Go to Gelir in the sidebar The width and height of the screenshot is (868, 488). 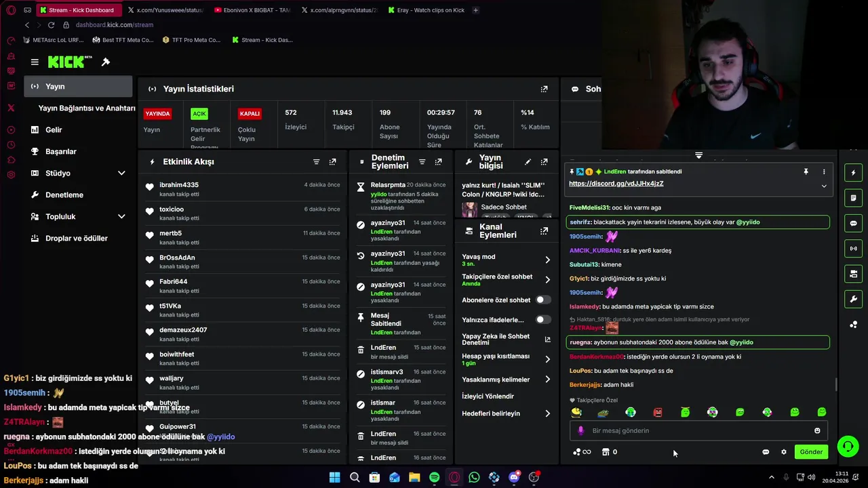click(x=54, y=130)
